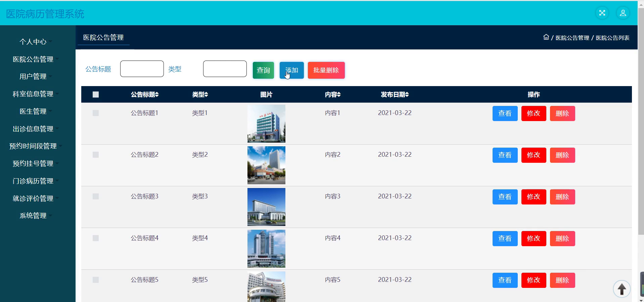Expand the 个人中心 sidebar menu

(35, 42)
